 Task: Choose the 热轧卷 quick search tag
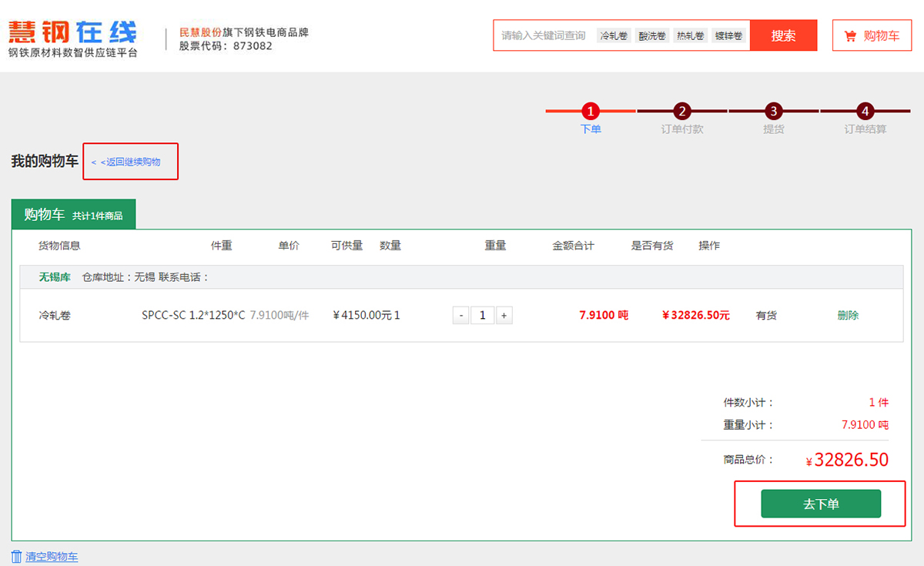point(690,35)
